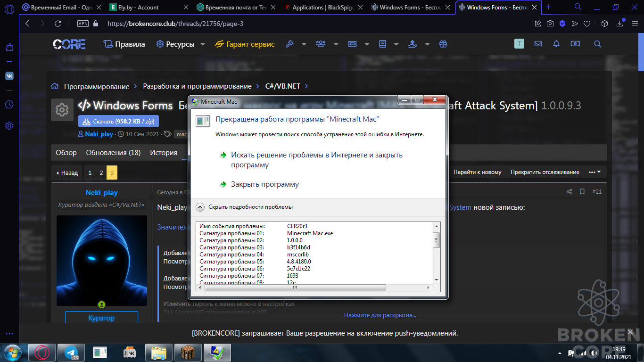Open the three-dots thread options dropdown
Image resolution: width=644 pixels, height=362 pixels.
pos(594,172)
